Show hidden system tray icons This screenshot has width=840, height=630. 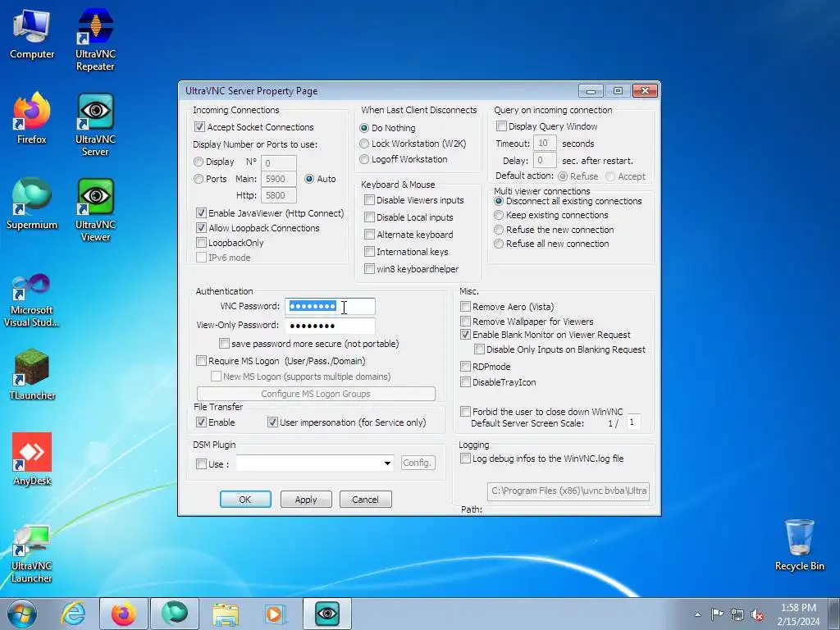point(697,614)
